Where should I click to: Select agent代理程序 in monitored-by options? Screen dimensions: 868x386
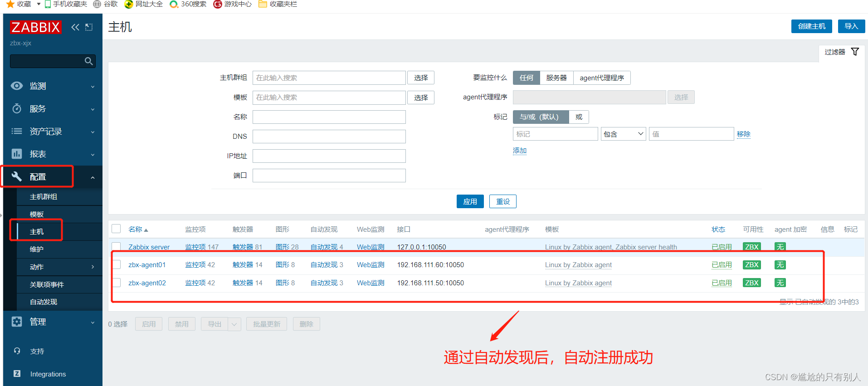(602, 78)
